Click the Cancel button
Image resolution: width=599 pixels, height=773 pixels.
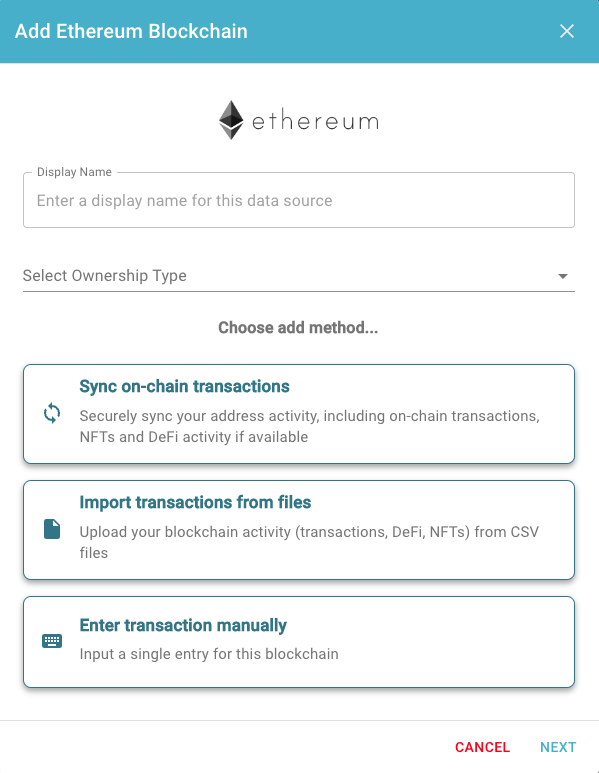point(482,747)
